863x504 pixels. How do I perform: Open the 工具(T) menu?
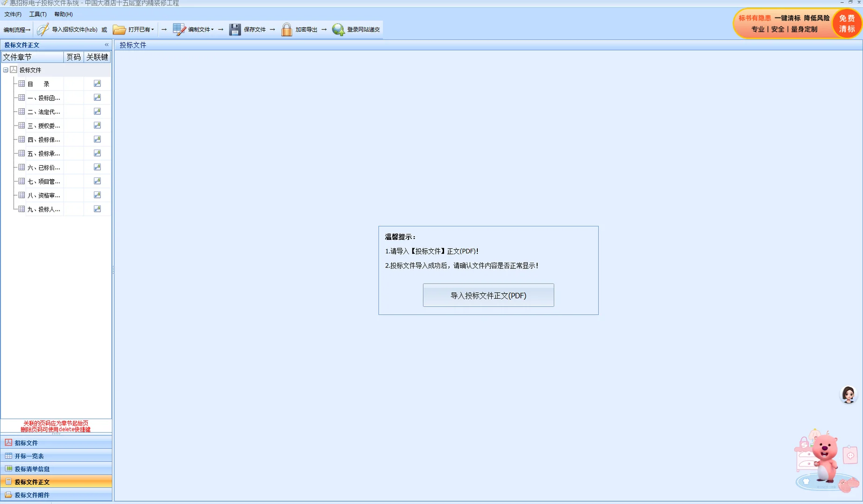(x=38, y=14)
